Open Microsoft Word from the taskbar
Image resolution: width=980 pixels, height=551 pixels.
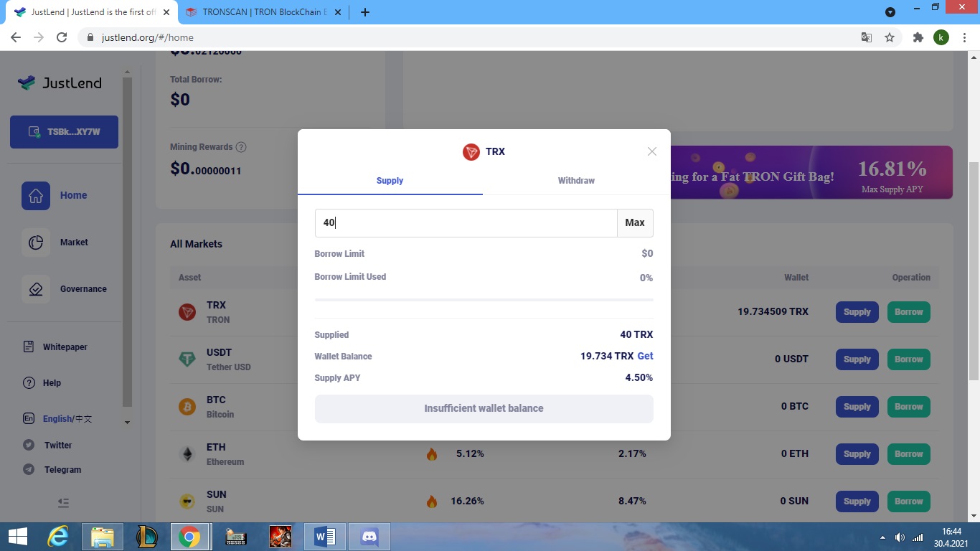[x=325, y=537]
